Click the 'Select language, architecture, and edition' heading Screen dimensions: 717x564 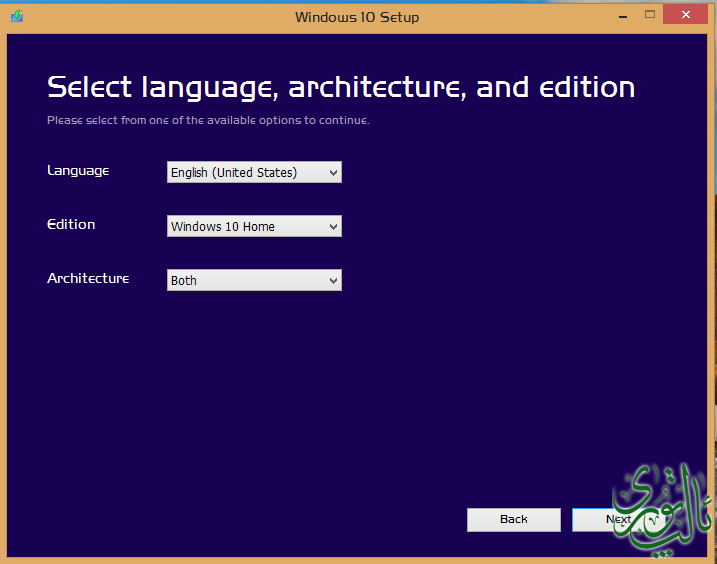pyautogui.click(x=341, y=87)
